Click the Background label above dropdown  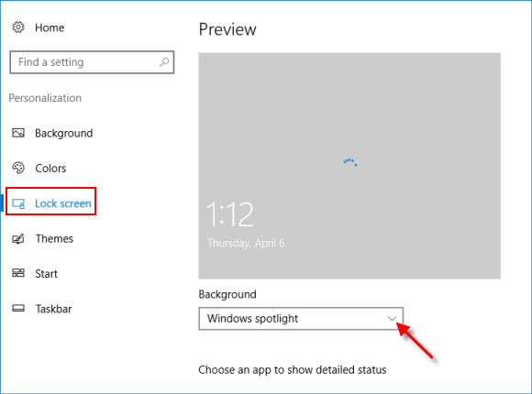tap(227, 294)
